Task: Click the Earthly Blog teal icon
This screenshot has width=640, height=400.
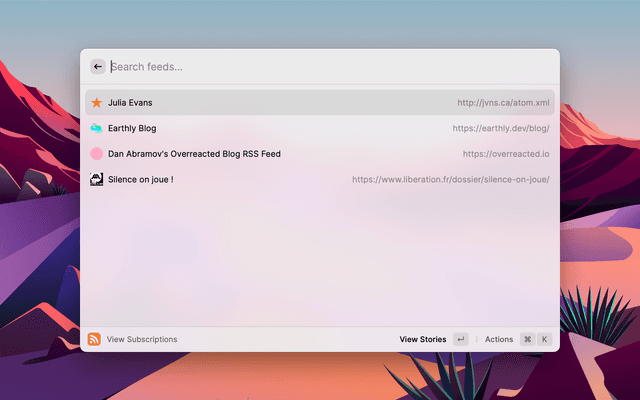Action: click(x=96, y=128)
